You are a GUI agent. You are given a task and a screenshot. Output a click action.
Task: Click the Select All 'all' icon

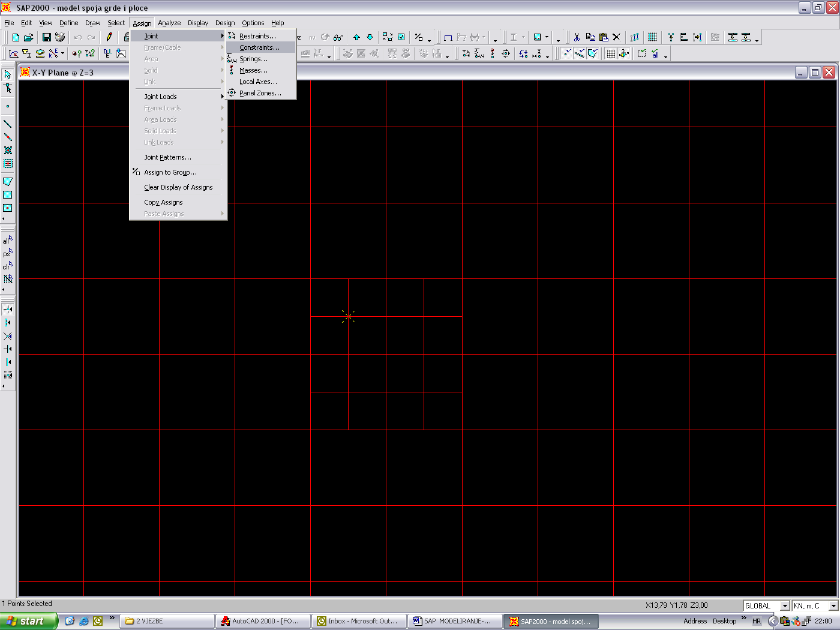click(8, 240)
